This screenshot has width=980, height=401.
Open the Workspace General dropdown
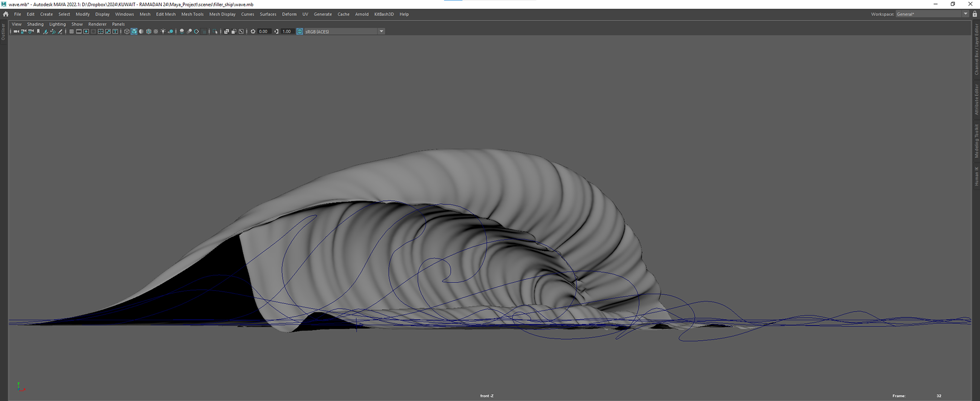pos(932,14)
